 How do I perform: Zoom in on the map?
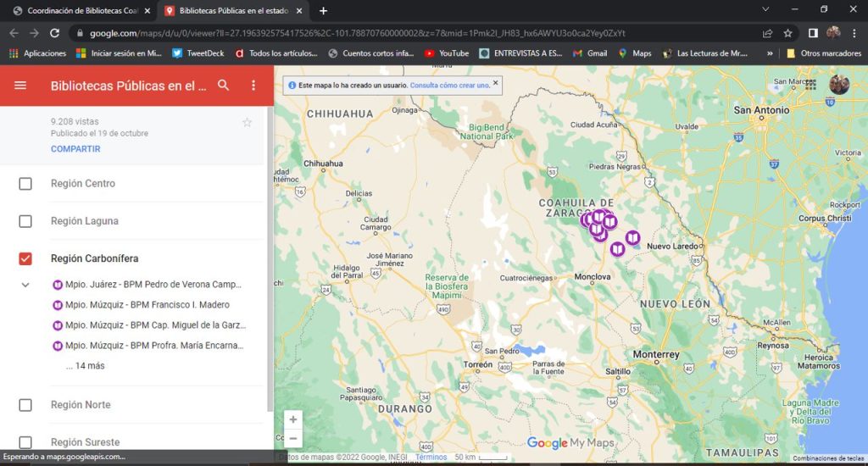pyautogui.click(x=293, y=419)
